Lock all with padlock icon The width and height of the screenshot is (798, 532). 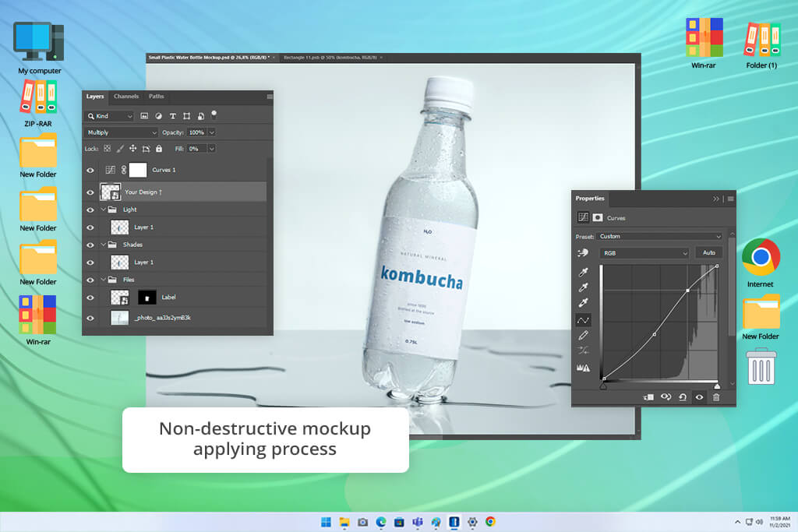click(x=159, y=149)
